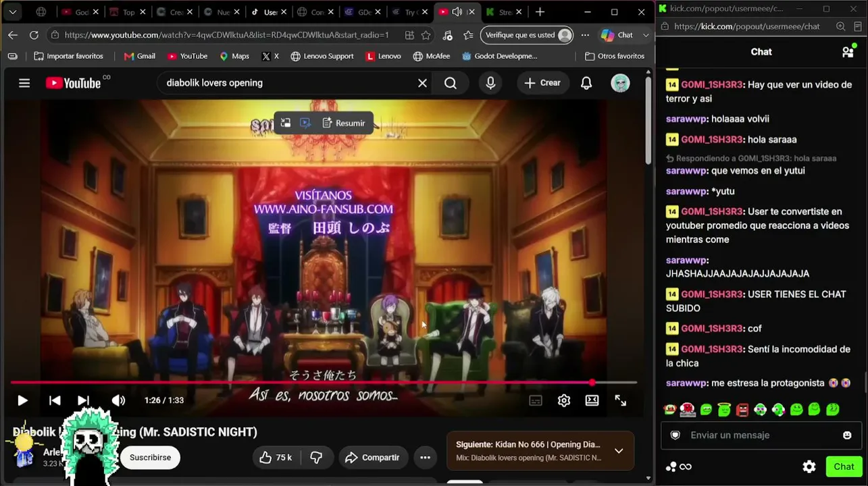Pick the red angry square emote
This screenshot has height=486, width=868.
point(742,409)
